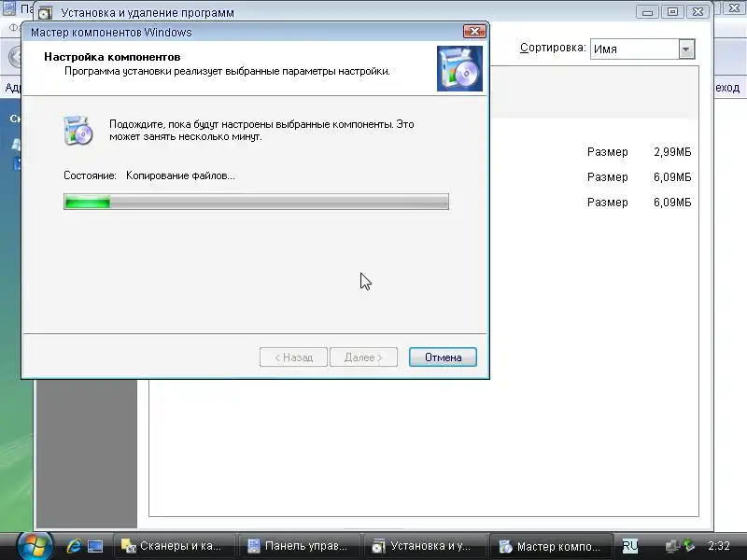Click the Установка и удаление программ title icon
Image resolution: width=747 pixels, height=560 pixels.
[x=45, y=13]
